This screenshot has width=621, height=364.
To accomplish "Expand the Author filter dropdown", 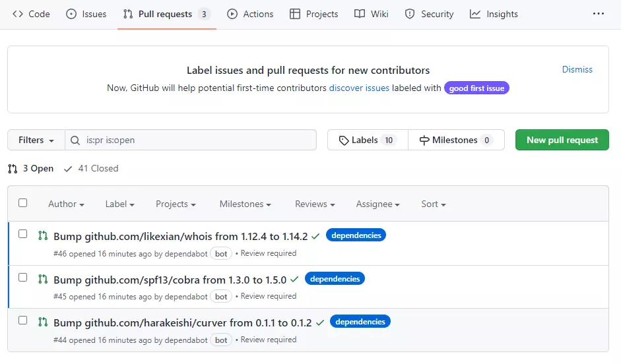I will (66, 204).
